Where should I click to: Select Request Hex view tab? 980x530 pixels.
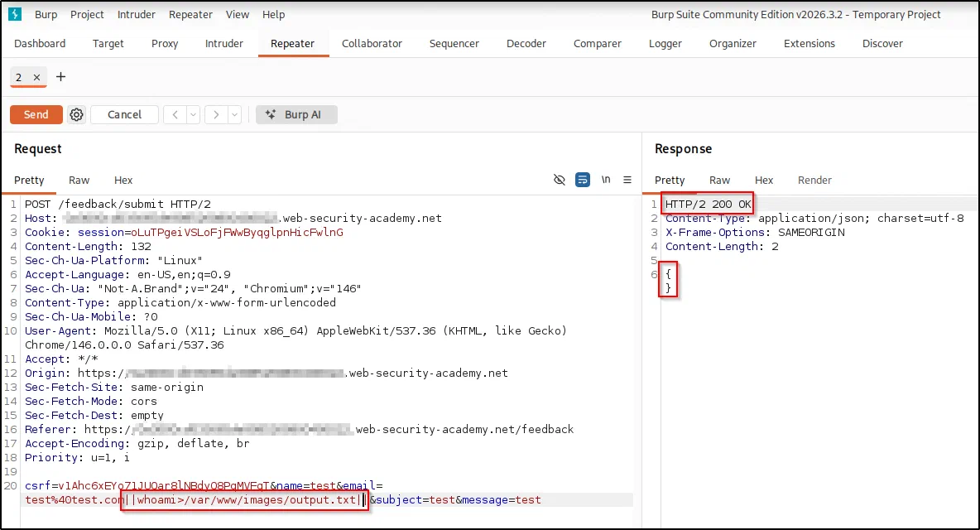coord(123,180)
